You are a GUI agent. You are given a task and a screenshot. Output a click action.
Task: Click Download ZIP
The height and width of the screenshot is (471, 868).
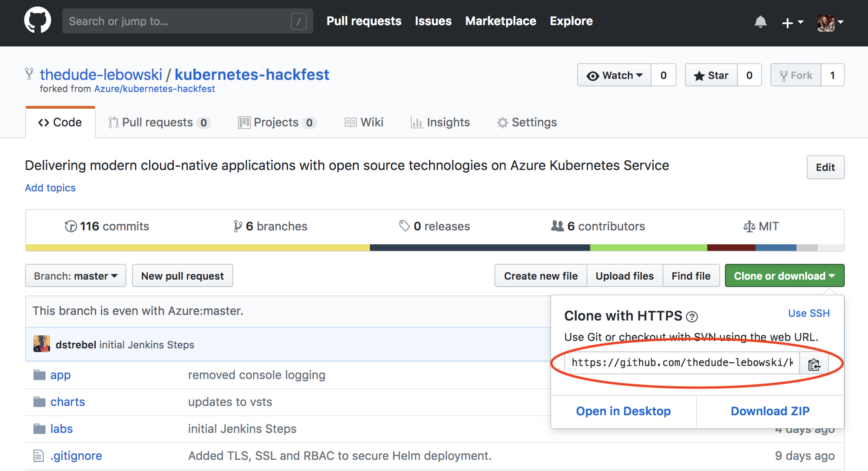(x=770, y=412)
